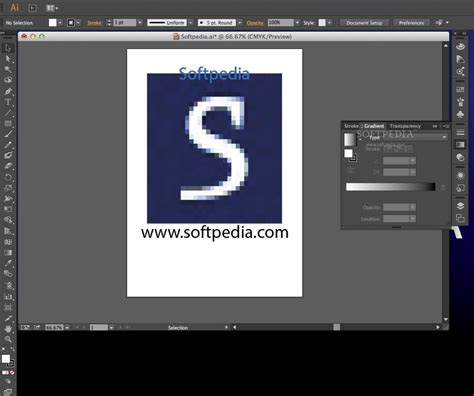Viewport: 474px width, 396px height.
Task: Select the Lasso tool
Action: pyautogui.click(x=8, y=80)
